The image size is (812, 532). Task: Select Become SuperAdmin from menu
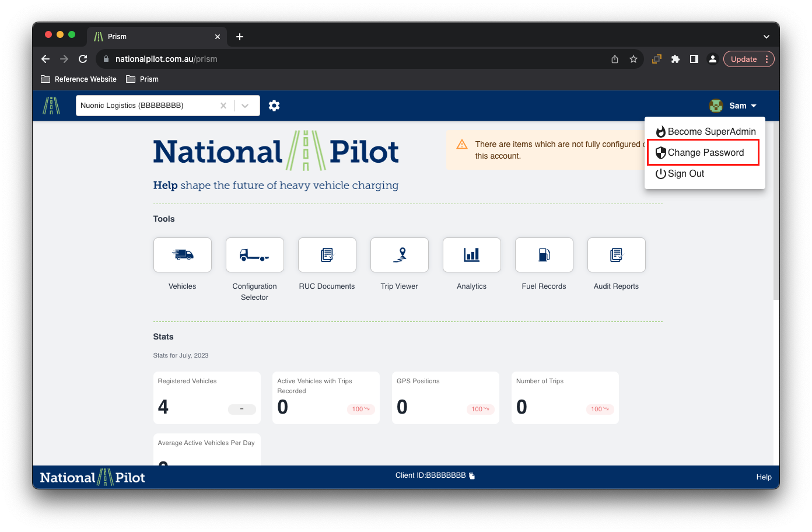pos(705,132)
